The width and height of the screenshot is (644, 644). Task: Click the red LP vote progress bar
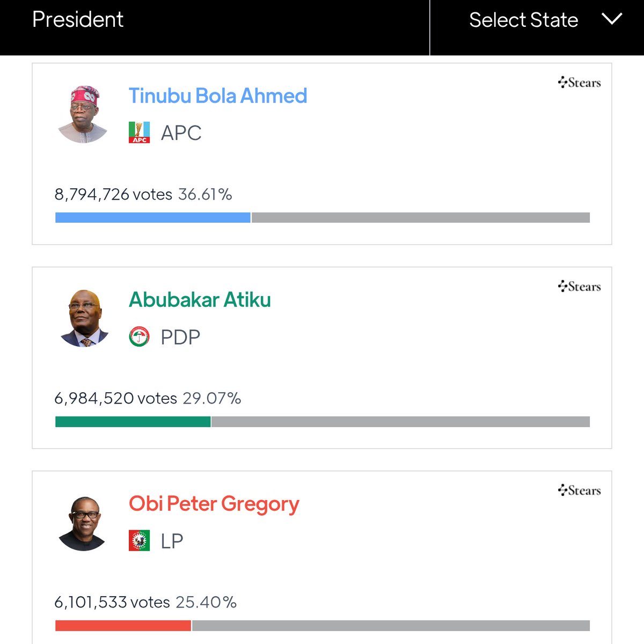tap(123, 626)
